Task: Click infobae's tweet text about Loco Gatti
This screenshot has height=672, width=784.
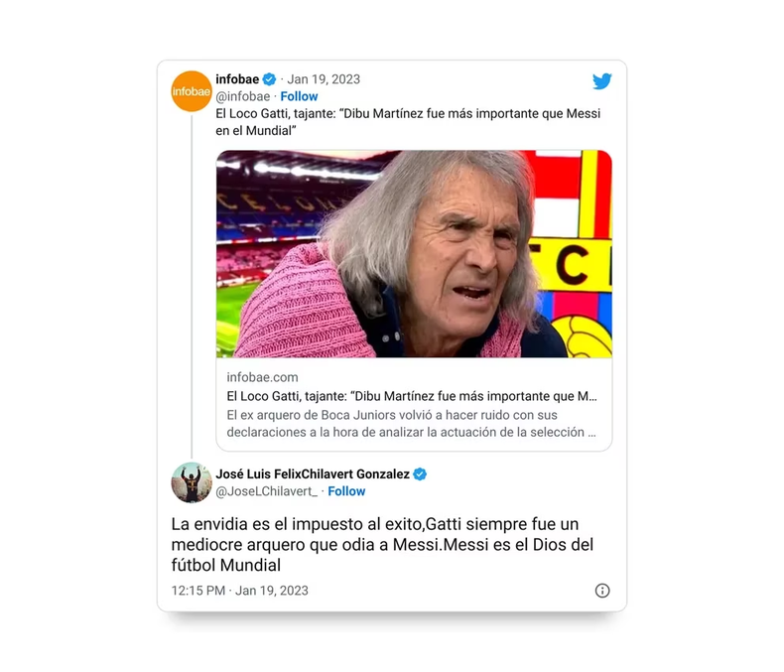Action: [x=408, y=122]
